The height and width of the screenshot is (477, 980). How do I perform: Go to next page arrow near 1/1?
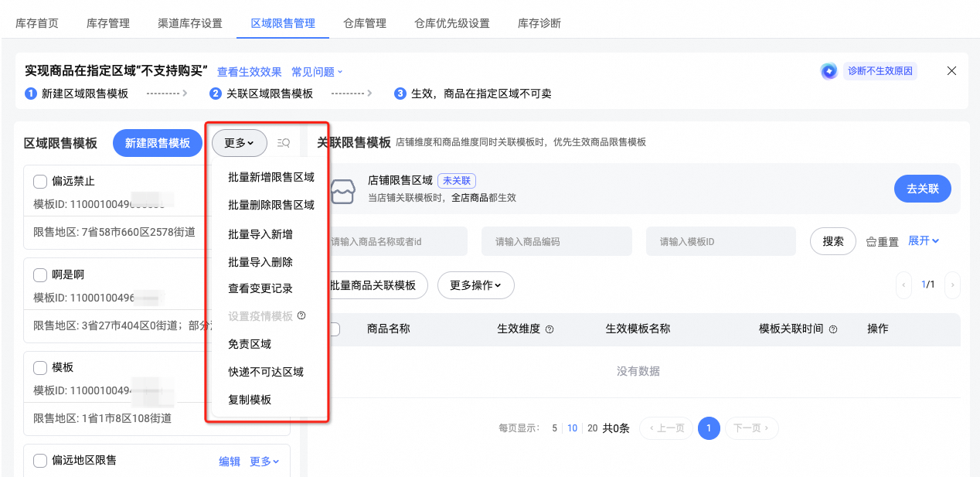point(952,284)
